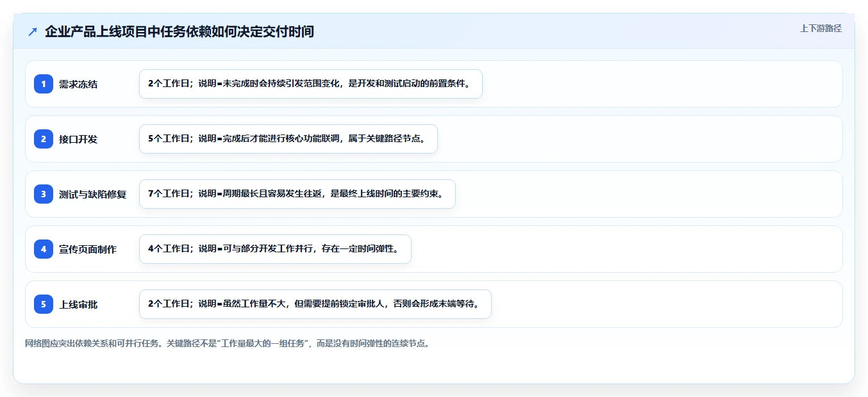
Task: Open the 4个工作日 description box
Action: (x=275, y=249)
